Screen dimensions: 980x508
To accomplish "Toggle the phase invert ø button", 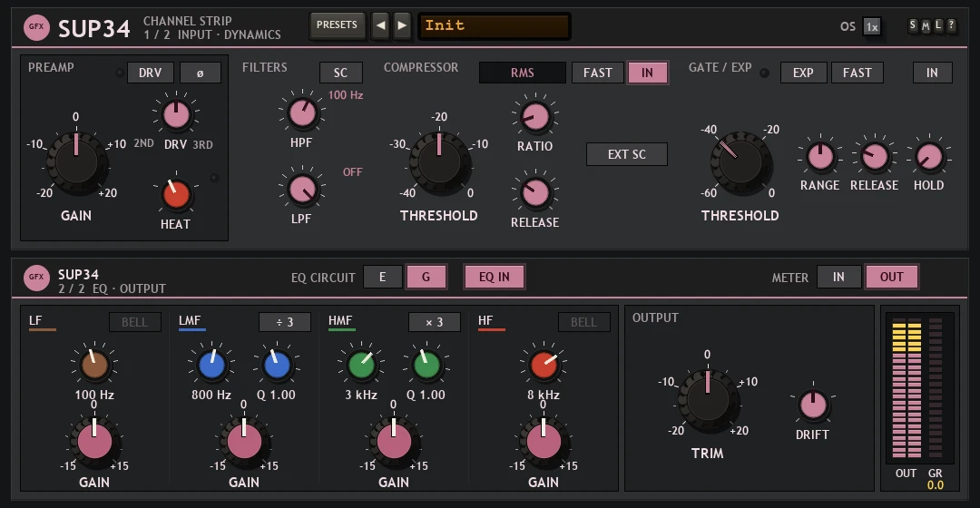I will click(x=200, y=73).
